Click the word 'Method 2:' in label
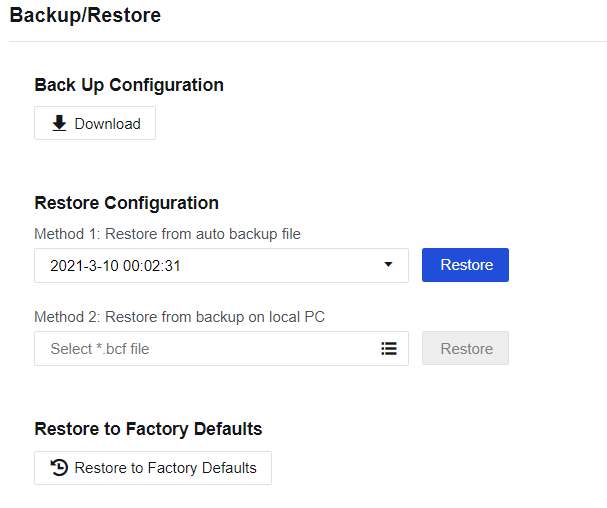The image size is (607, 508). (x=67, y=317)
